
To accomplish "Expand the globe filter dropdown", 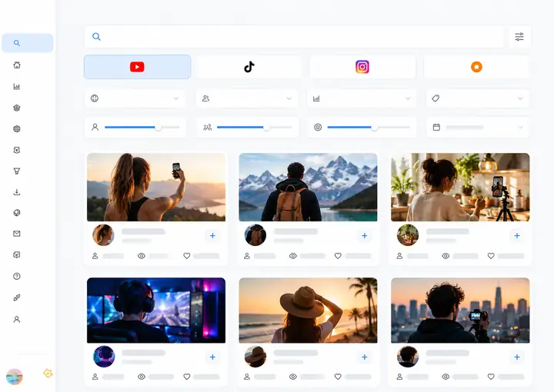I will click(135, 98).
